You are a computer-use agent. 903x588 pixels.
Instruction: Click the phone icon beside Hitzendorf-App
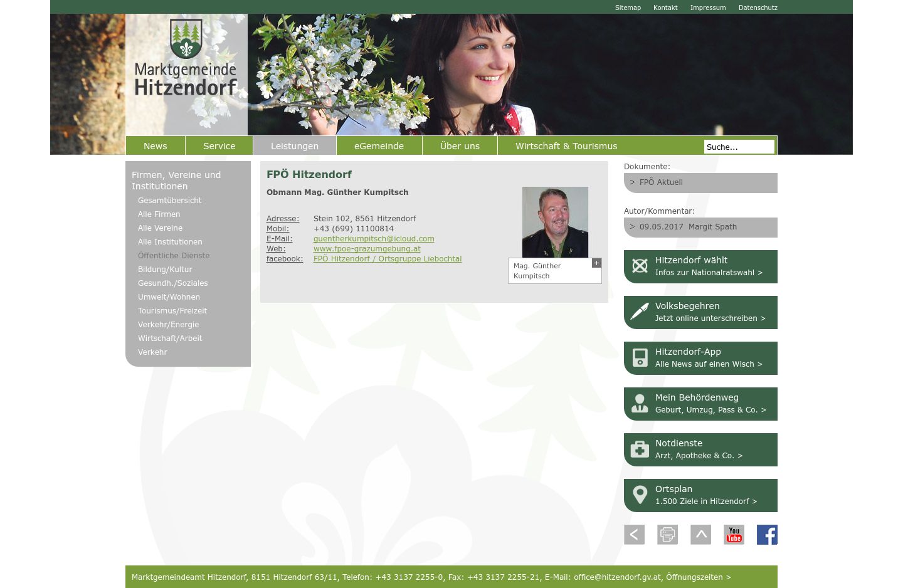640,358
